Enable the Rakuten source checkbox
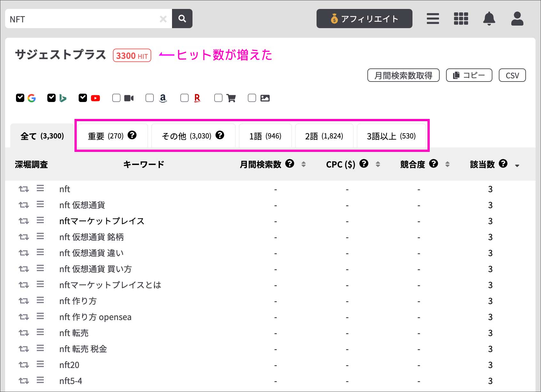 tap(184, 98)
